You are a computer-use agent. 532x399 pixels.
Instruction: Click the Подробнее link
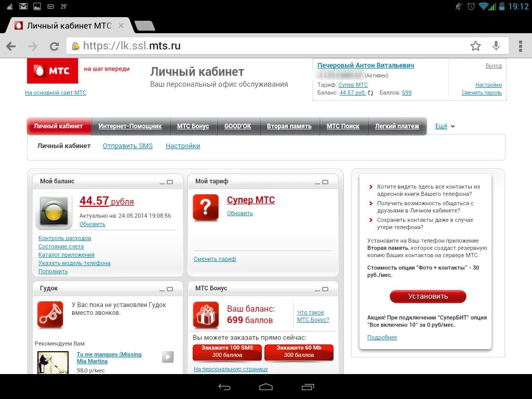click(382, 337)
